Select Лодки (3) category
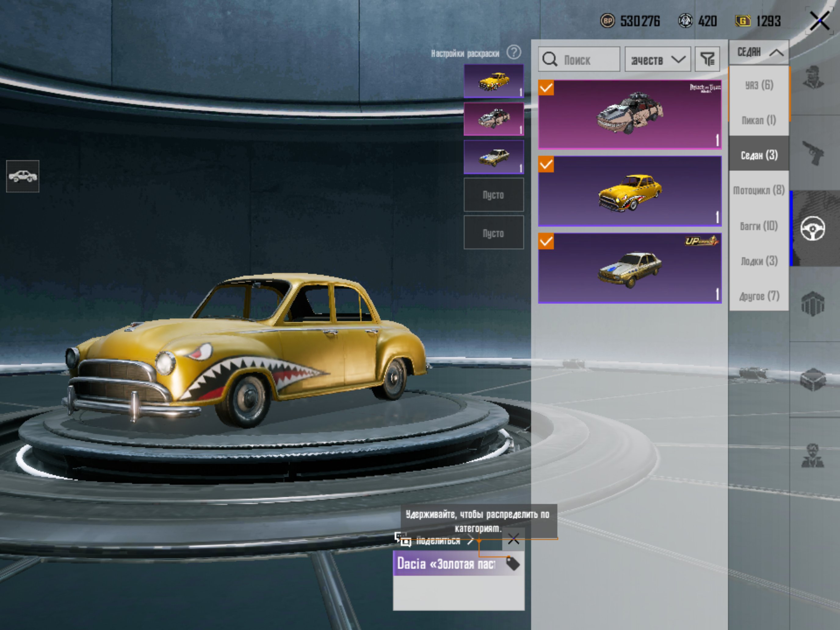Image resolution: width=840 pixels, height=630 pixels. coord(759,261)
